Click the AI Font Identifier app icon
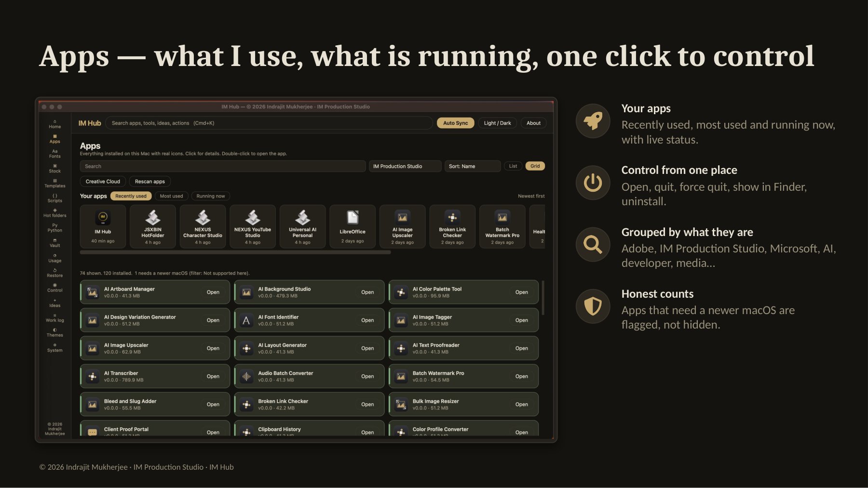868x488 pixels. (x=246, y=320)
